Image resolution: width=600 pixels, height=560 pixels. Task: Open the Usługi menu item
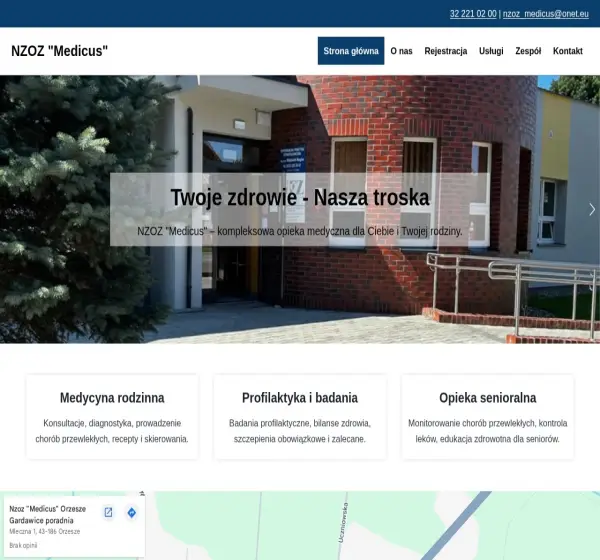click(491, 51)
